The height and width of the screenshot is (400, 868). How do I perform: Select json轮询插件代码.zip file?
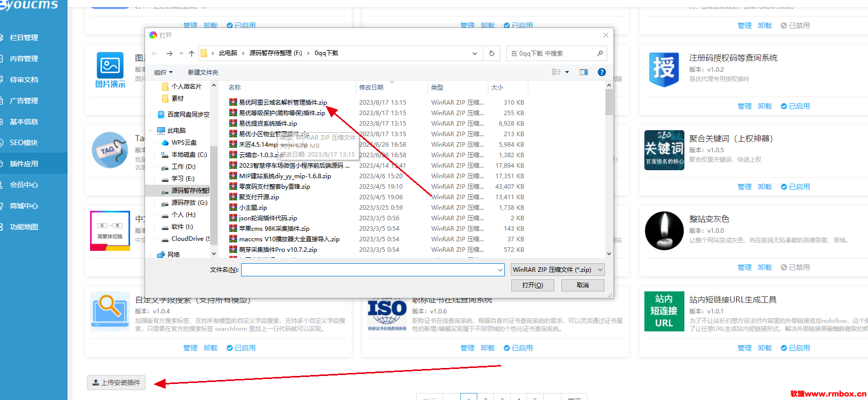(268, 218)
